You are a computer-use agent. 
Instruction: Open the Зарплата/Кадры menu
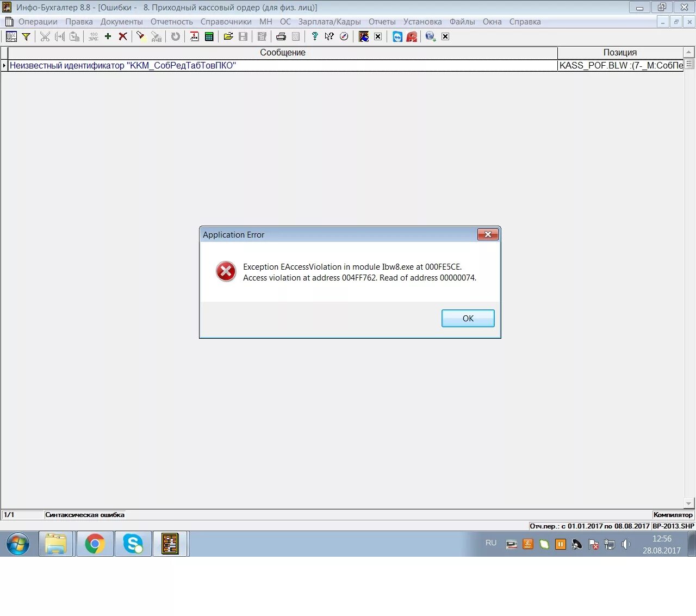click(x=330, y=22)
